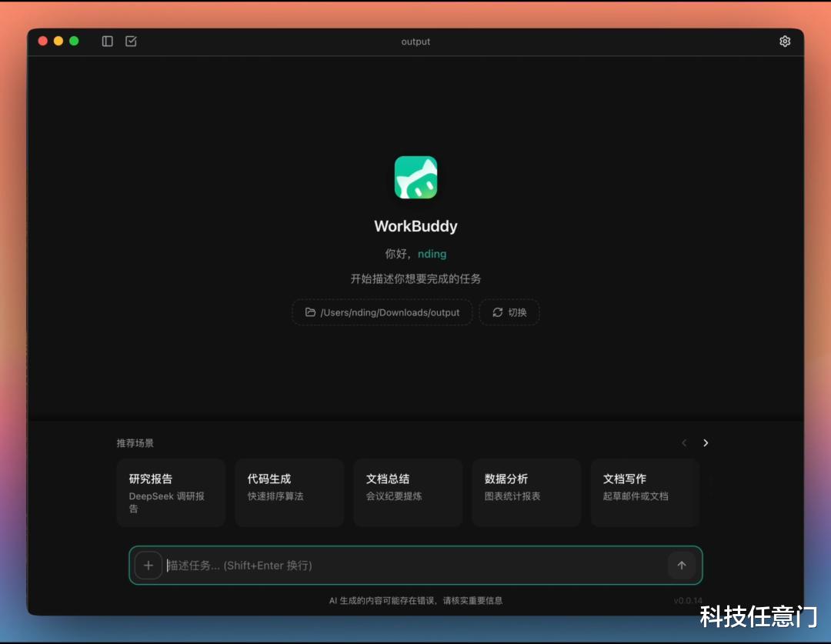Click the 推荐场景 heading
The width and height of the screenshot is (831, 644).
click(x=135, y=442)
